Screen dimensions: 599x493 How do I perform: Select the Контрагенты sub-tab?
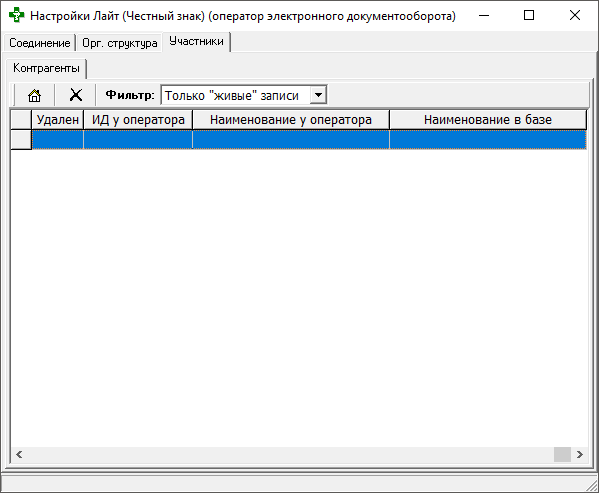click(x=46, y=68)
